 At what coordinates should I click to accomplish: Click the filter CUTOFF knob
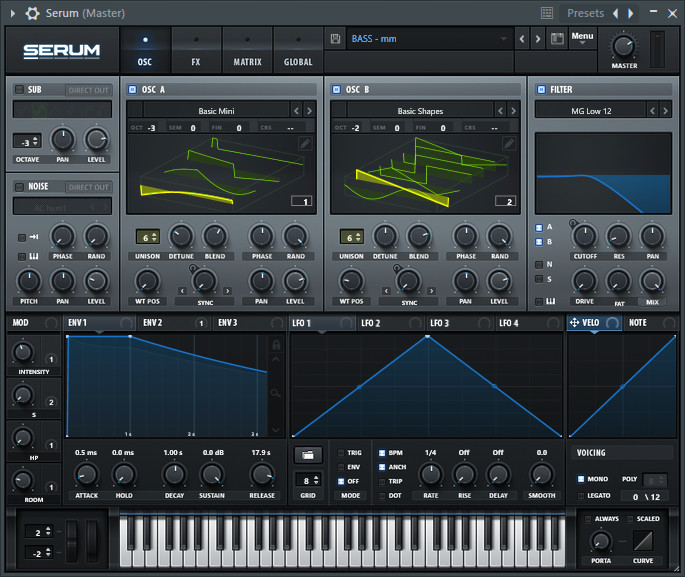[585, 236]
